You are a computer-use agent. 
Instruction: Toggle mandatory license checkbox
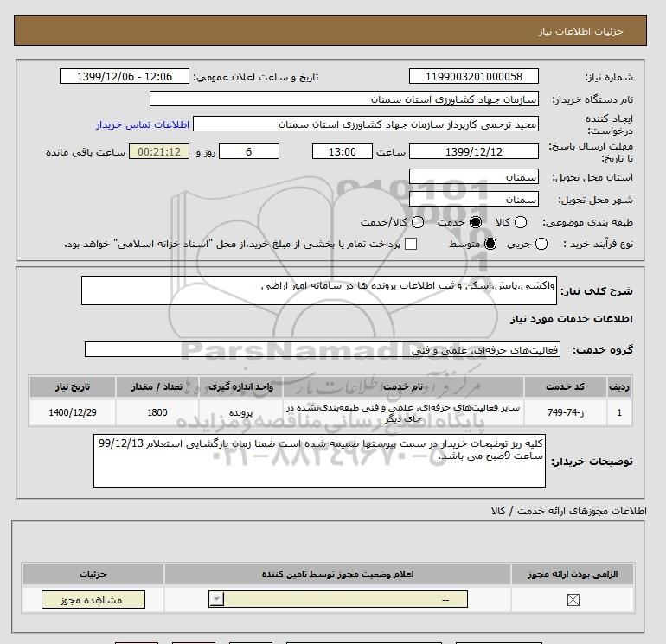(x=573, y=600)
